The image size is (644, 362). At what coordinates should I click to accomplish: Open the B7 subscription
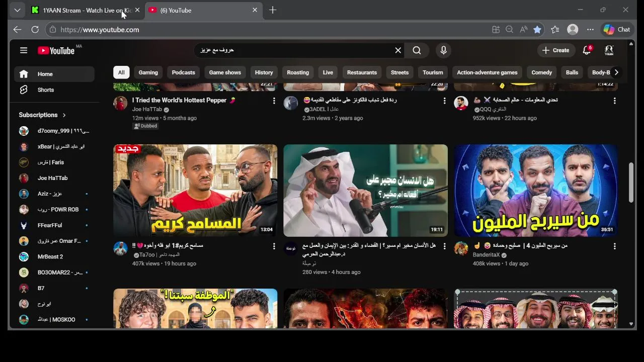coord(54,288)
